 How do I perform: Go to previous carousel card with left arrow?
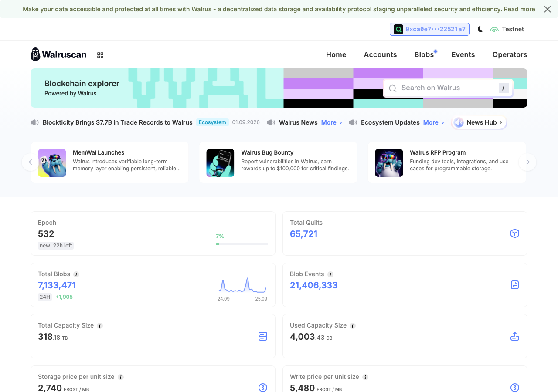[30, 162]
